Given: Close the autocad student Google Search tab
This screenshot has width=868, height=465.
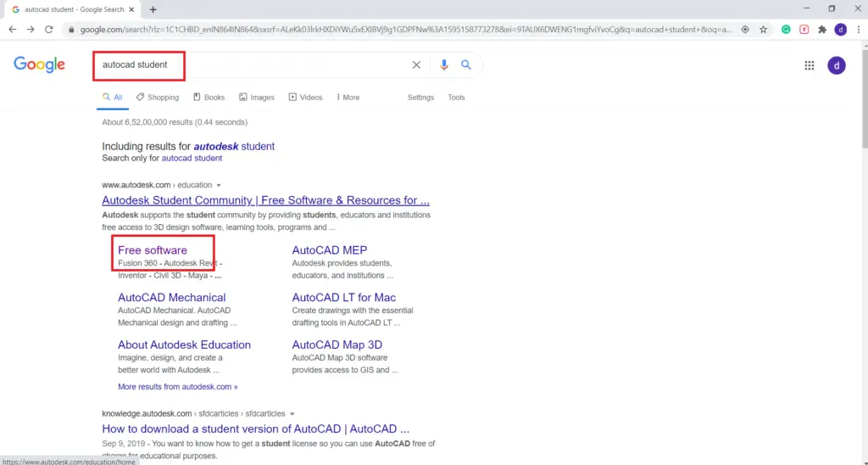Looking at the screenshot, I should pyautogui.click(x=131, y=9).
